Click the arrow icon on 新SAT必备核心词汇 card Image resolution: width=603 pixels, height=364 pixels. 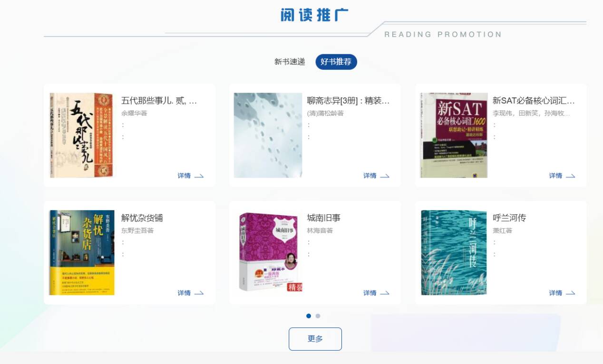tap(570, 176)
